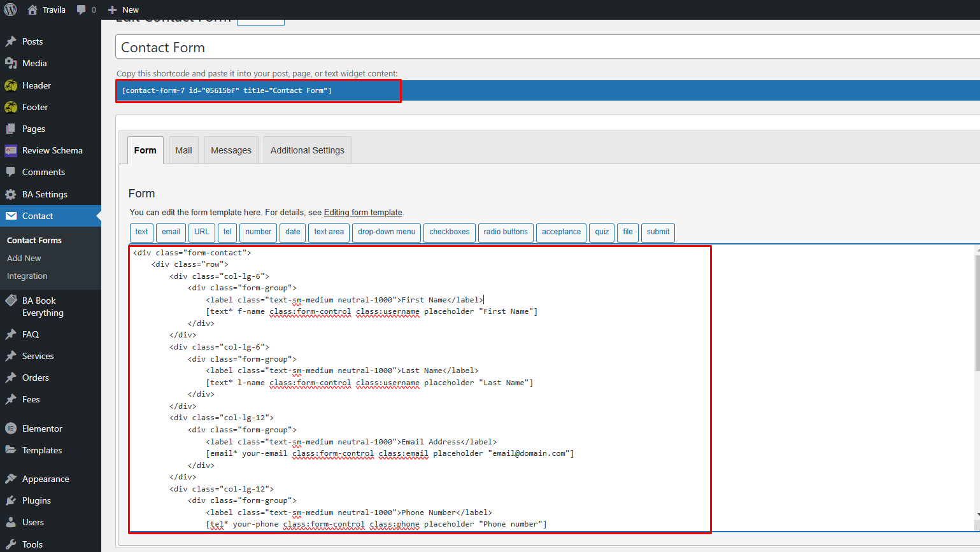980x552 pixels.
Task: Click the WordPress logo icon
Action: pos(10,10)
